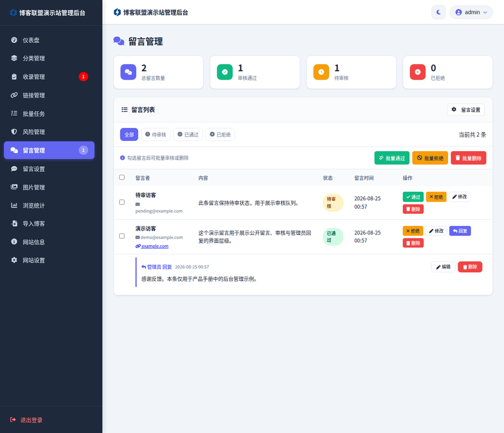Image resolution: width=504 pixels, height=433 pixels.
Task: Delete the admin reply
Action: pos(470,267)
